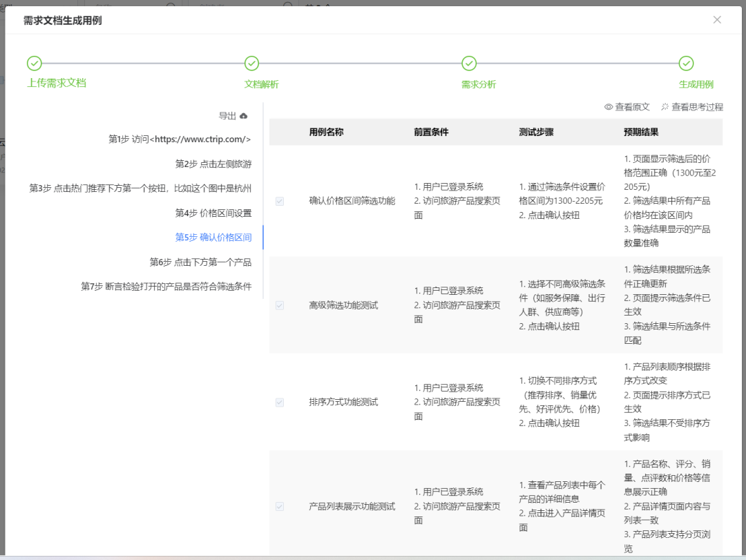Click test steps mentioning 1300-2205元
This screenshot has height=560, width=746.
[x=562, y=201]
